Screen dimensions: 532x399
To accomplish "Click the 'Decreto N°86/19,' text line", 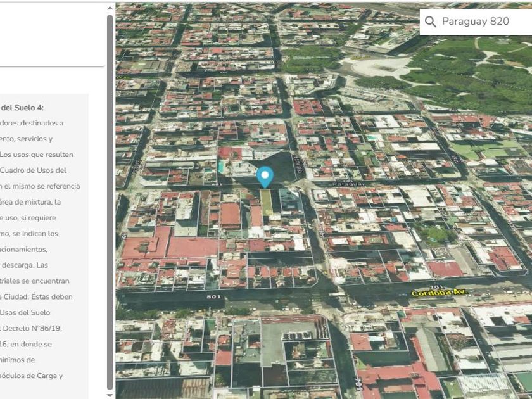I will click(x=31, y=328).
